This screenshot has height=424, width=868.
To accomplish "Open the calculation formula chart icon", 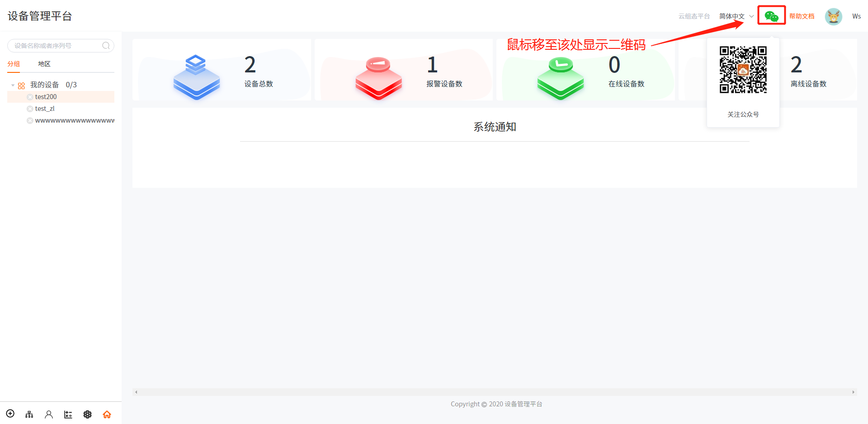I will tap(68, 414).
